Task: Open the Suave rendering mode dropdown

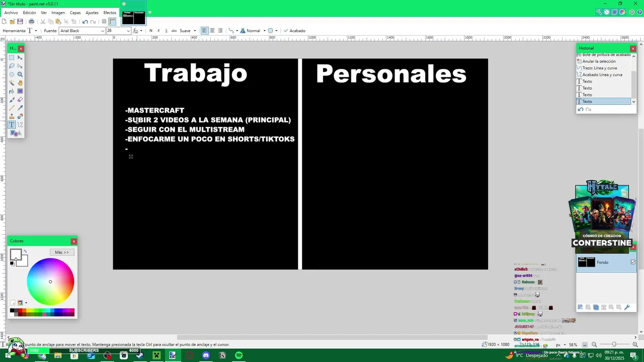Action: (188, 31)
